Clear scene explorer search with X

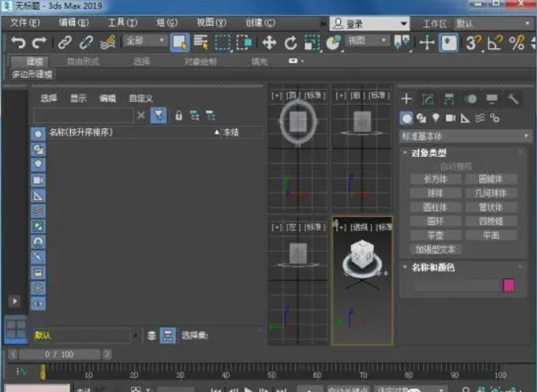coord(141,116)
